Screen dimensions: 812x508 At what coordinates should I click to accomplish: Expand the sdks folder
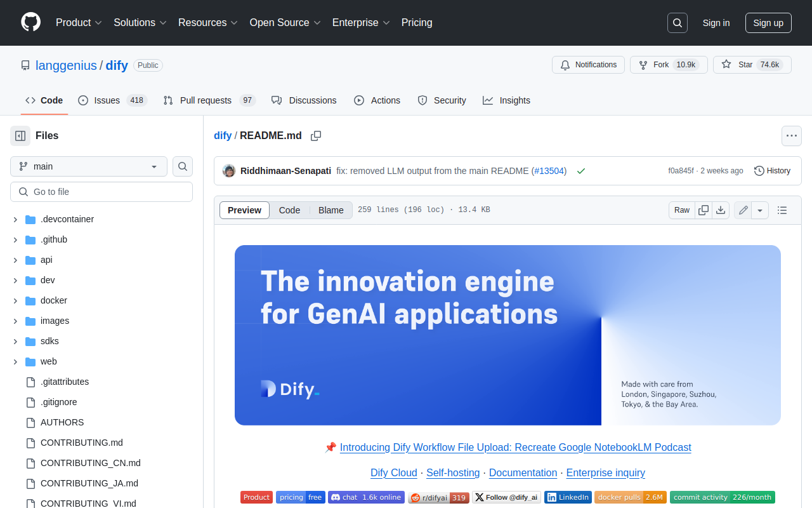click(x=15, y=341)
